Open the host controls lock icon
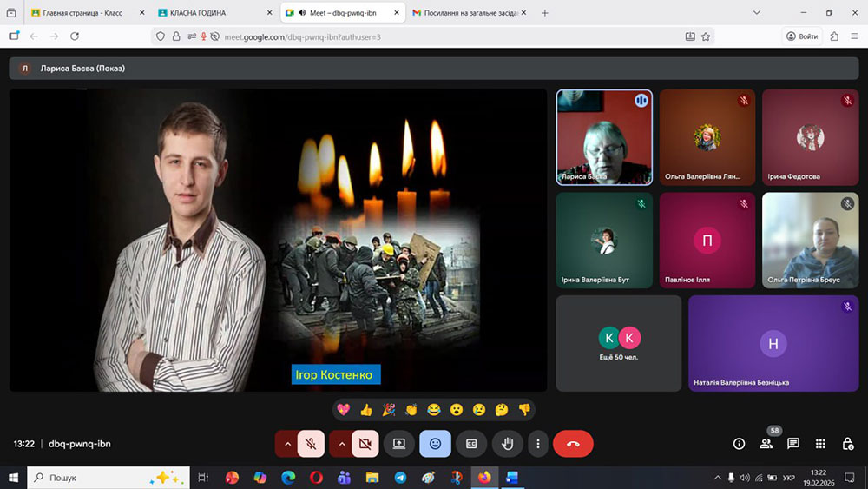 click(847, 444)
